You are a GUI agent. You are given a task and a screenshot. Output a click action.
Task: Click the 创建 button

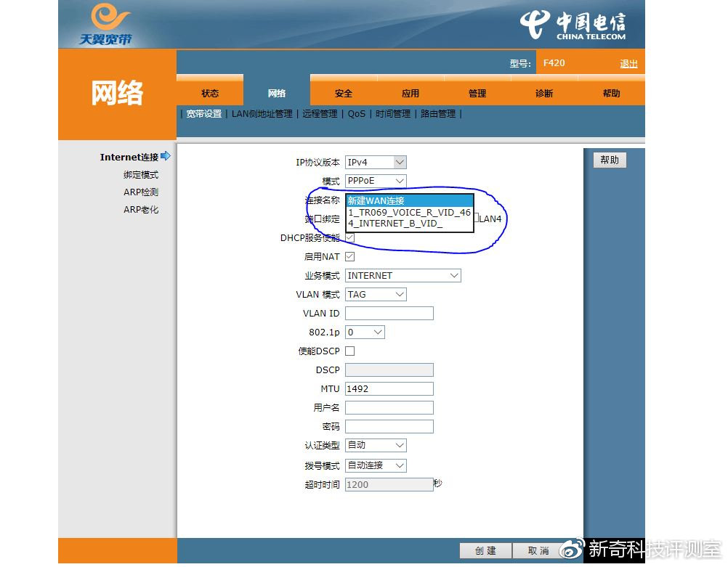pos(485,550)
